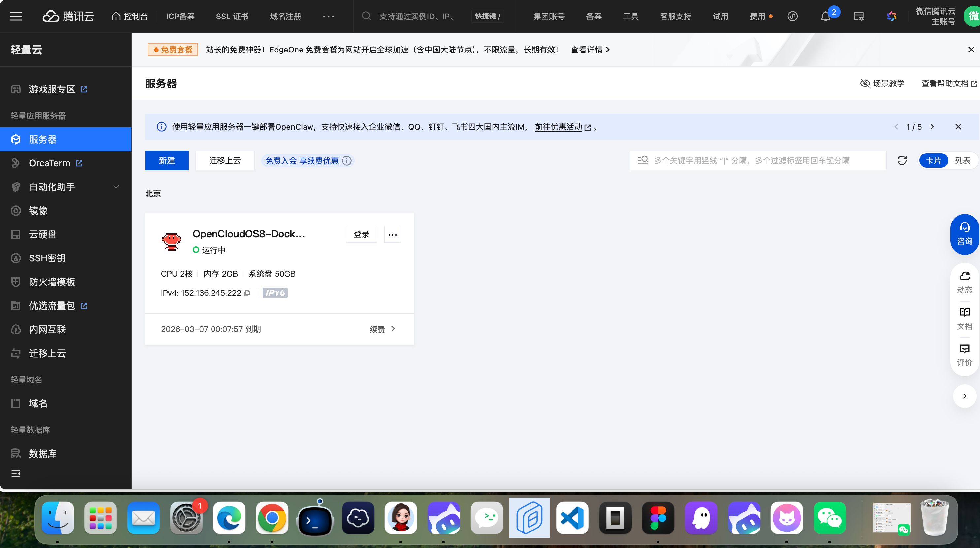Open 文档 docs icon on right panel
The height and width of the screenshot is (548, 980).
(x=964, y=318)
